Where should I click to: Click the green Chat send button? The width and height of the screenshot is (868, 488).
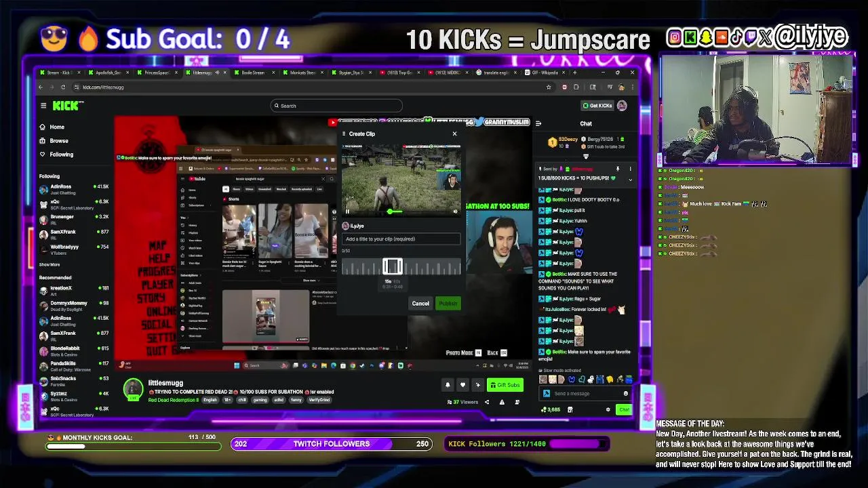tap(624, 409)
